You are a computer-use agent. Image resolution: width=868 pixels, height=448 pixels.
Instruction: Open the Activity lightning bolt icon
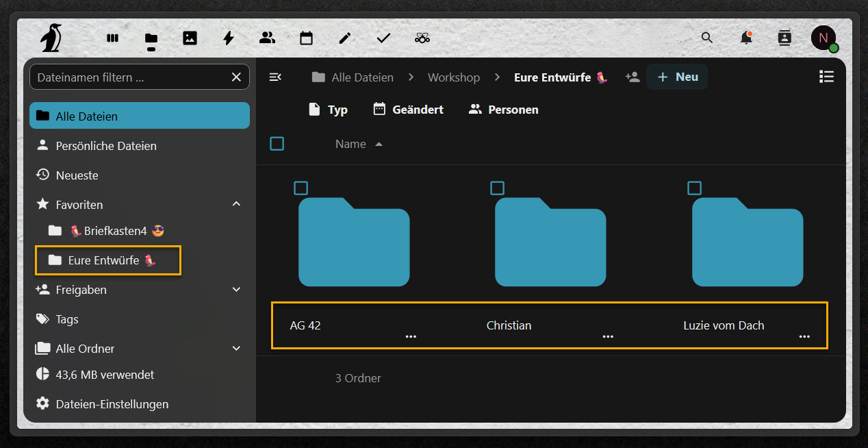pos(229,38)
